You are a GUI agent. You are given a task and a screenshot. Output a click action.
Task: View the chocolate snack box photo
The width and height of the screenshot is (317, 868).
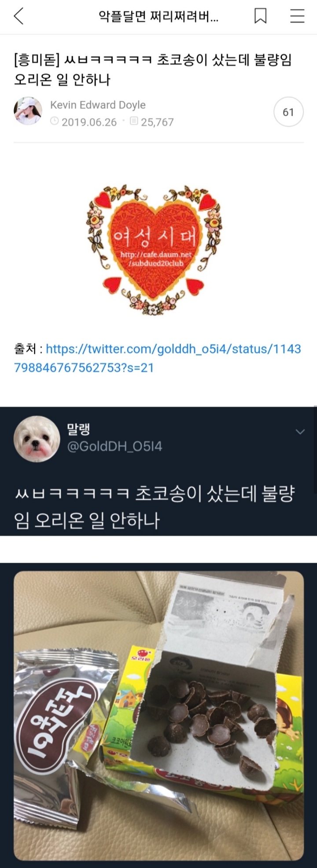pos(158,715)
